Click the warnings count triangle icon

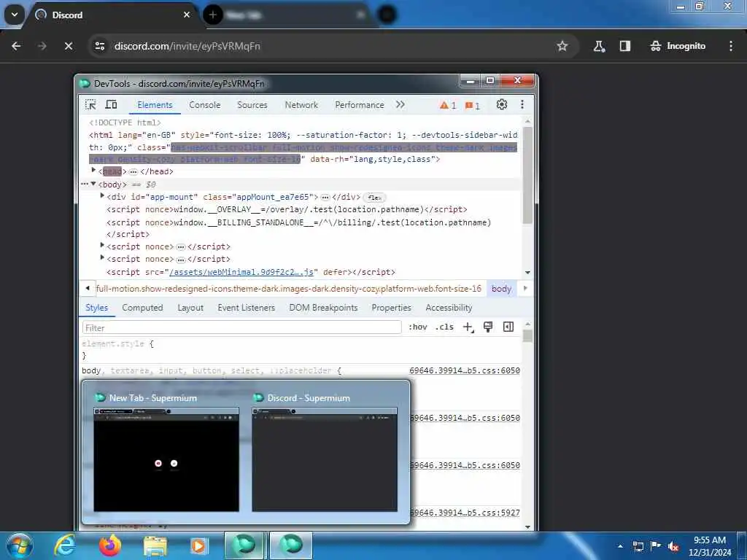(447, 105)
